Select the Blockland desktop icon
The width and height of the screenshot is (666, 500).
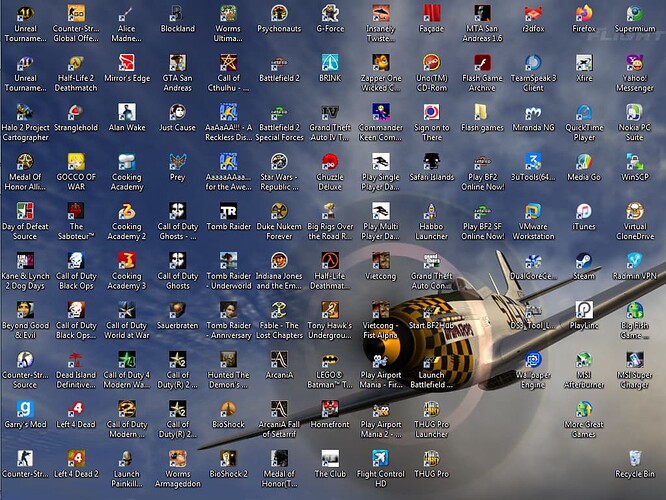coord(178,20)
